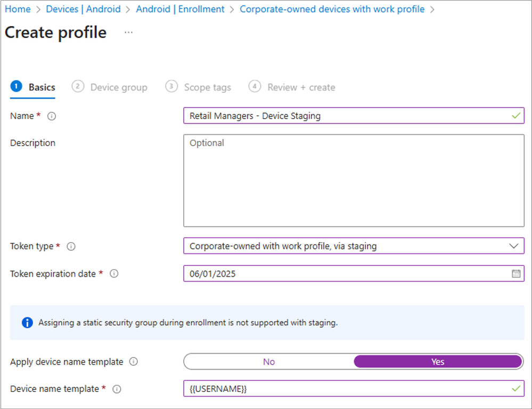
Task: Expand the Token type dropdown
Action: 513,246
